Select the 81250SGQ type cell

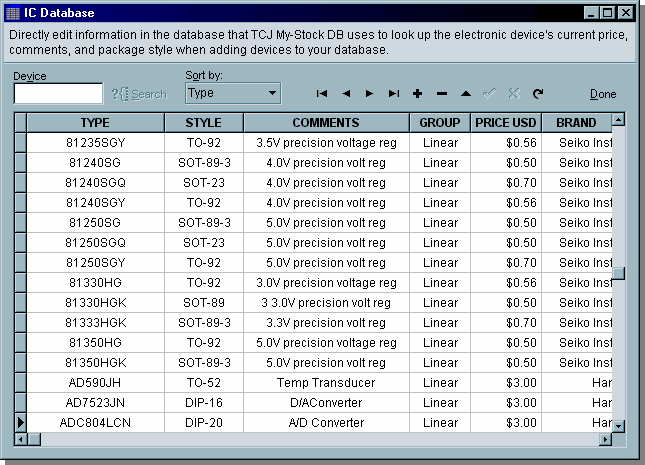tap(95, 243)
